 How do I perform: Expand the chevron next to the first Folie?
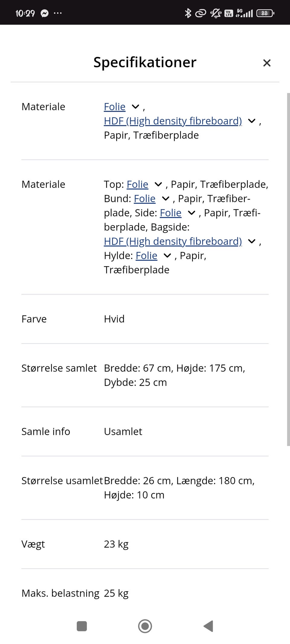[x=135, y=107]
